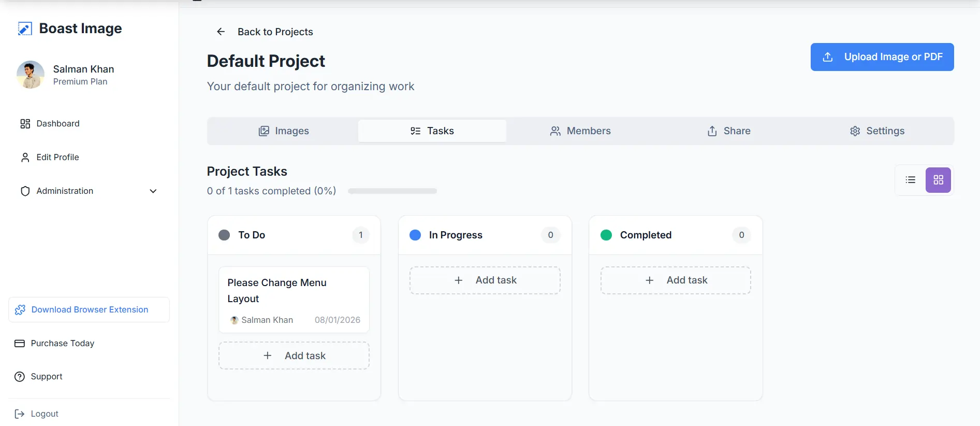Click the back arrow icon
The width and height of the screenshot is (980, 426).
pyautogui.click(x=221, y=32)
